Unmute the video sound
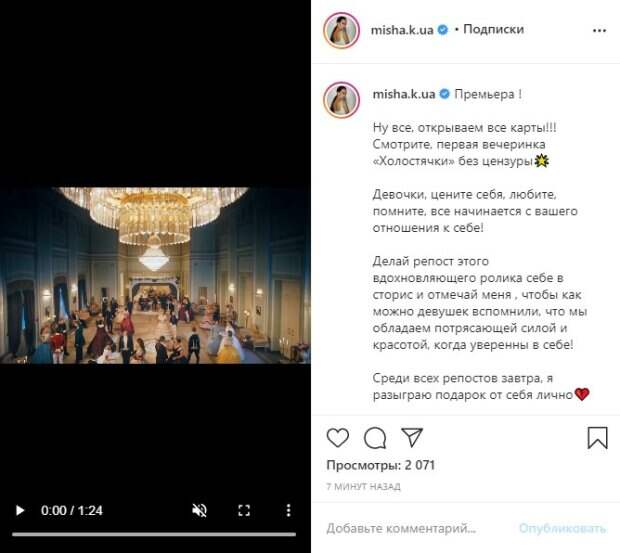 (x=199, y=510)
